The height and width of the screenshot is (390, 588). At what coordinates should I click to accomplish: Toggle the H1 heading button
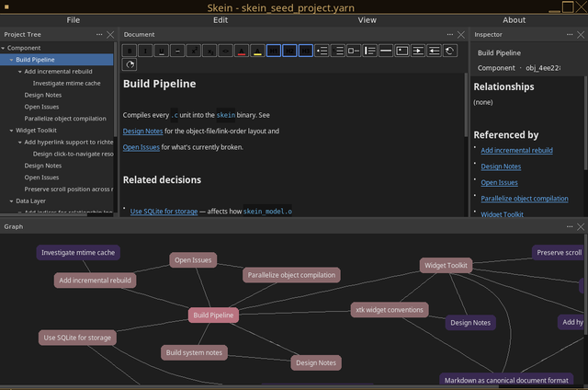[x=274, y=51]
